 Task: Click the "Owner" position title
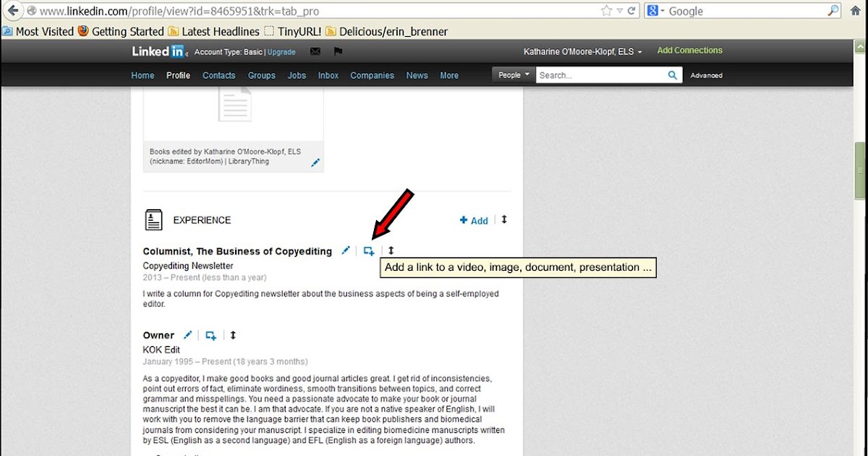[158, 335]
